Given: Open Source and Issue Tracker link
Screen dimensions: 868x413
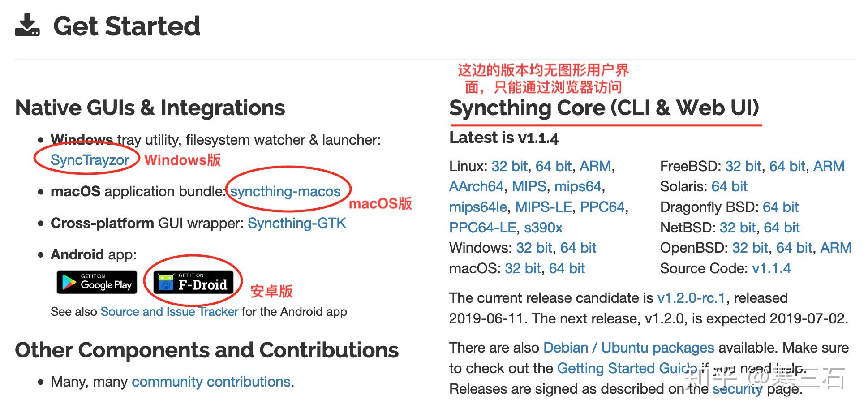Looking at the screenshot, I should 169,312.
